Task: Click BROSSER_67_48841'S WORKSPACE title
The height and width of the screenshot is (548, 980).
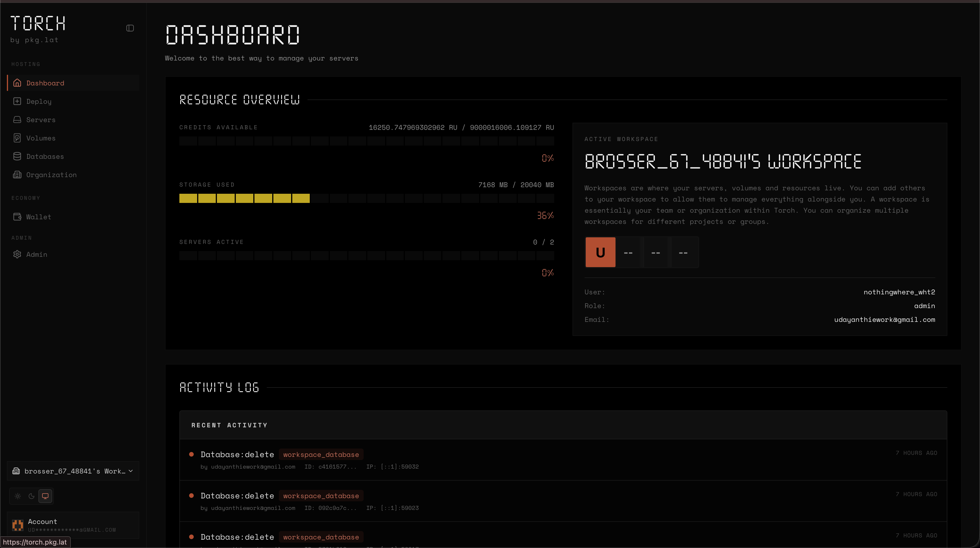Action: coord(723,161)
